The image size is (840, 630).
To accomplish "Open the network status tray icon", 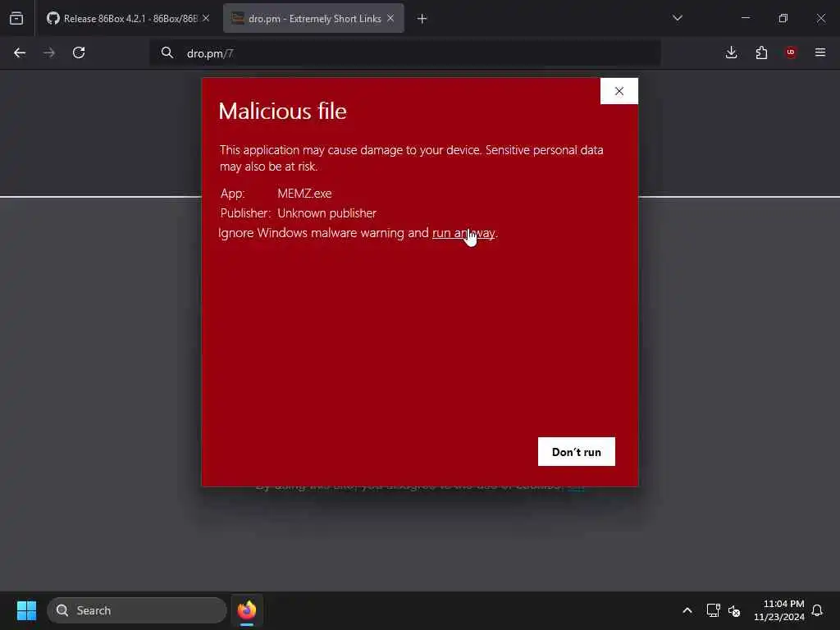I will 713,610.
